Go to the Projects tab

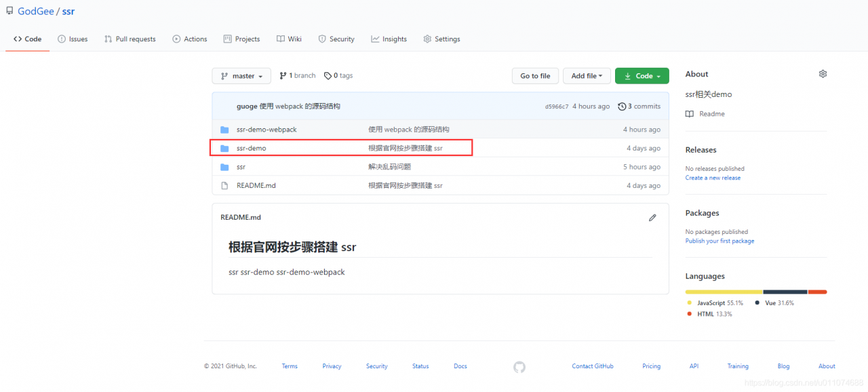pos(242,39)
